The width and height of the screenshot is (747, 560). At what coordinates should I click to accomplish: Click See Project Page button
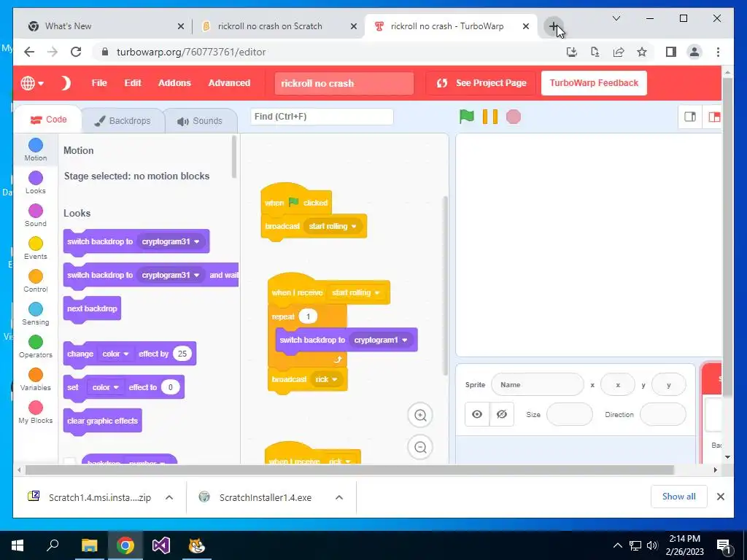(481, 83)
